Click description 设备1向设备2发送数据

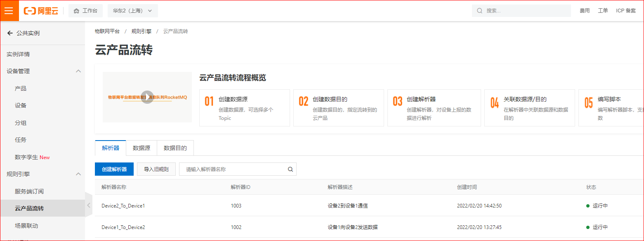[x=353, y=227]
